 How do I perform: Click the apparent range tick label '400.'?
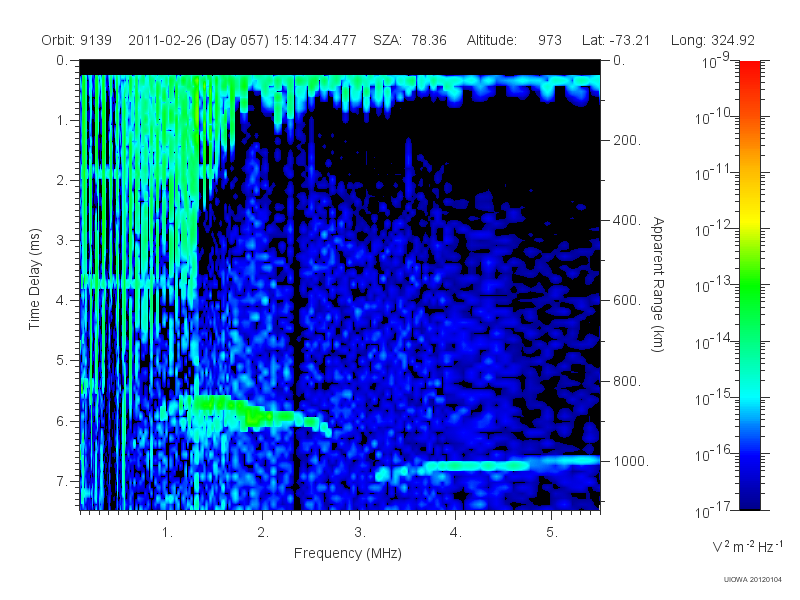point(627,220)
